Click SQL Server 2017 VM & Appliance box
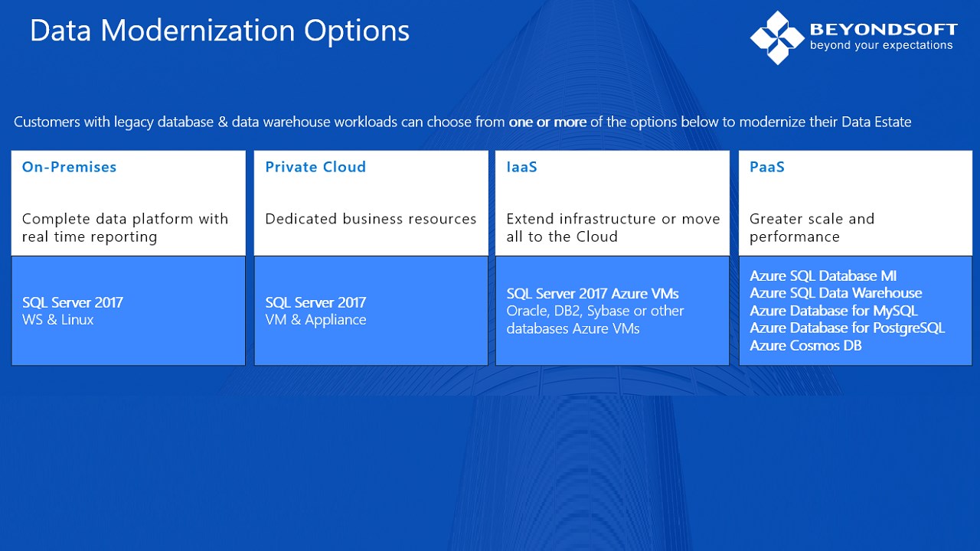Image resolution: width=980 pixels, height=551 pixels. (x=371, y=311)
